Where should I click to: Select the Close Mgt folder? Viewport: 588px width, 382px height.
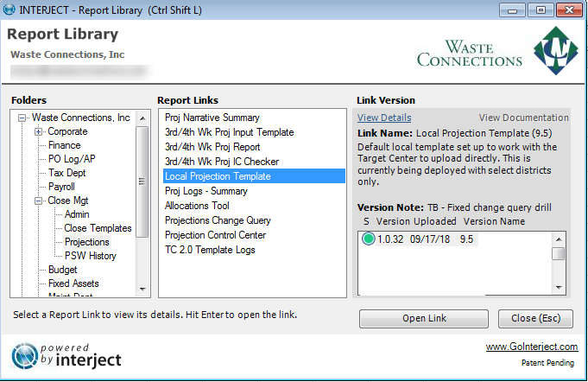click(68, 201)
